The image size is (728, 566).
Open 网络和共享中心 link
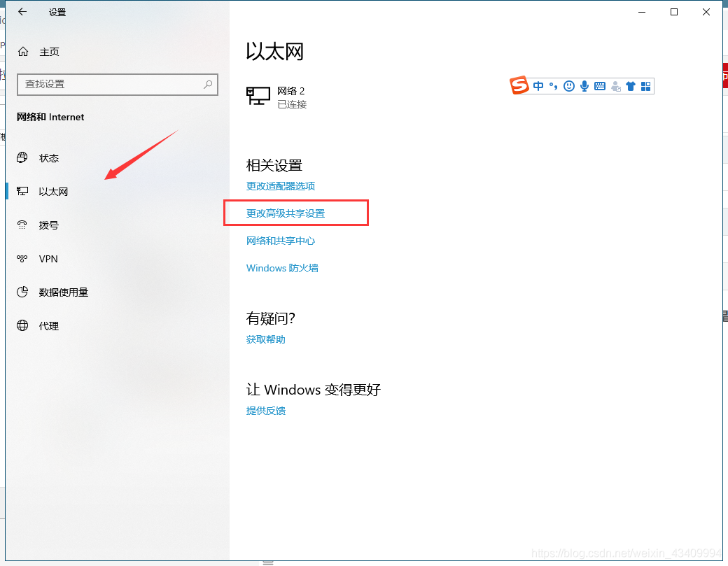[x=281, y=241]
